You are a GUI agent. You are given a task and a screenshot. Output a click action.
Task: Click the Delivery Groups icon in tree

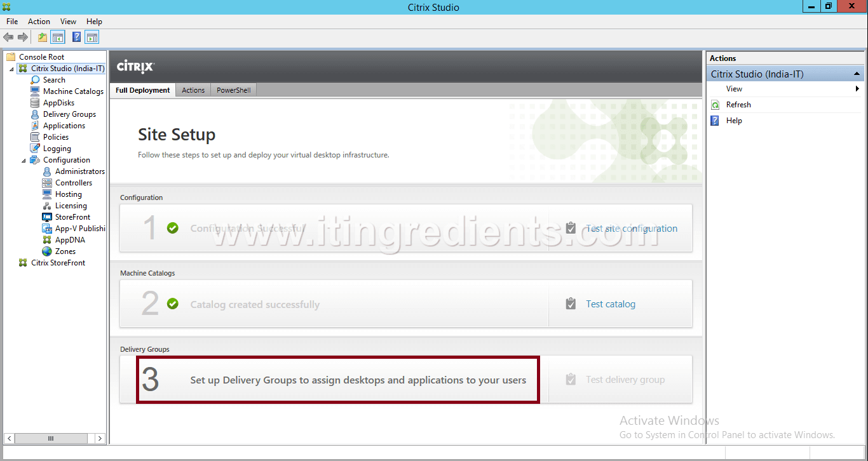pyautogui.click(x=36, y=114)
